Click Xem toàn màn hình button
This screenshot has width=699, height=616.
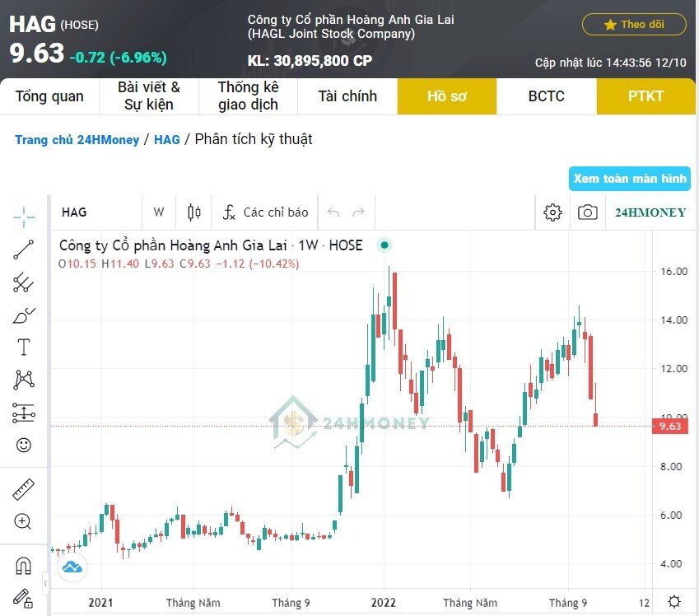[x=630, y=179]
